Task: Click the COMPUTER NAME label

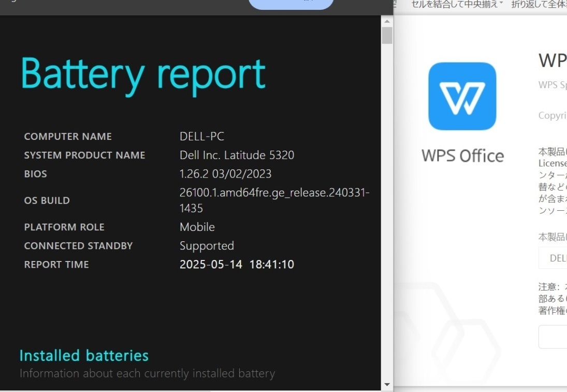Action: point(68,137)
